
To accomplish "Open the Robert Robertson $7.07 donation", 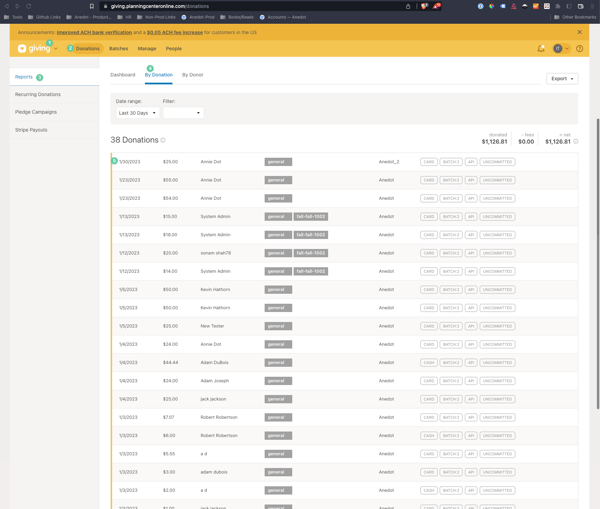I will point(344,418).
